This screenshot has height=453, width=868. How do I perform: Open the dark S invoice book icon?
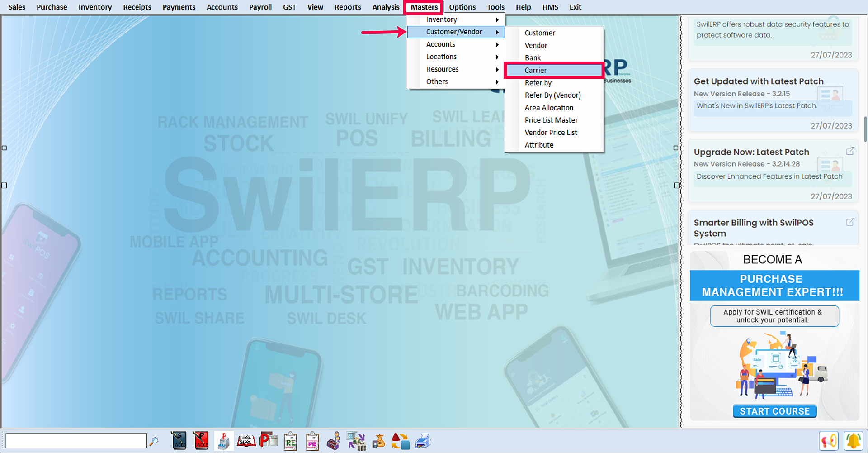coord(179,441)
